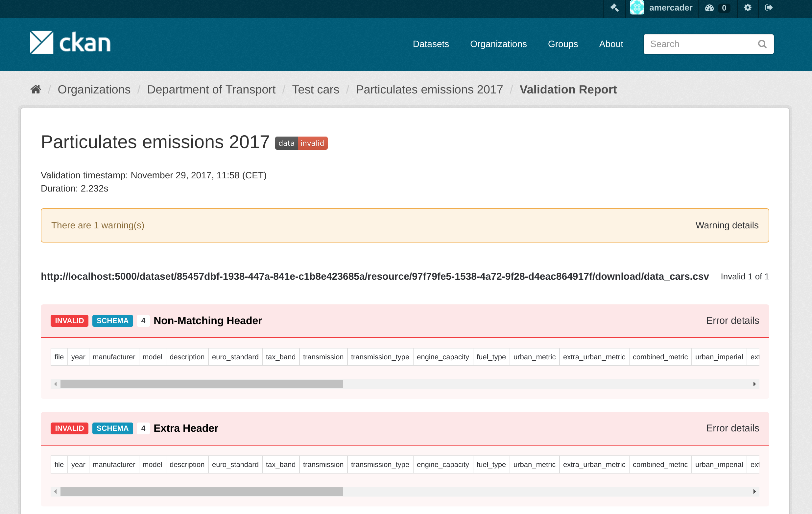Open the Groups menu
The image size is (812, 514).
(x=562, y=44)
